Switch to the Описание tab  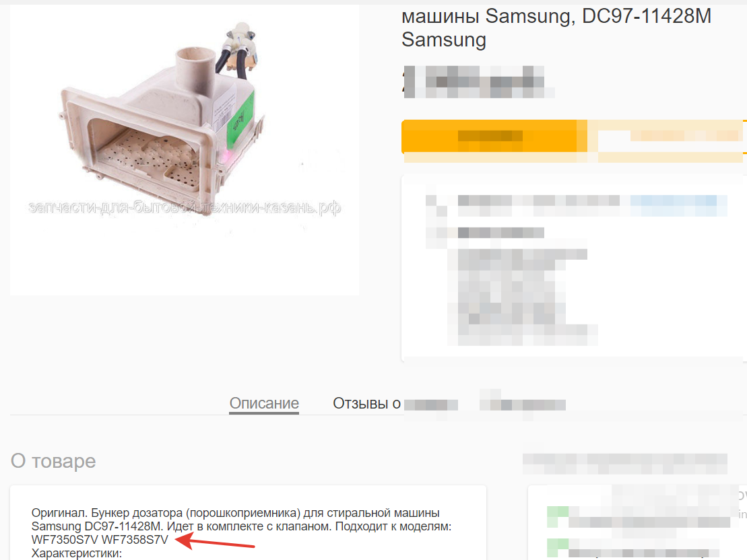point(264,403)
